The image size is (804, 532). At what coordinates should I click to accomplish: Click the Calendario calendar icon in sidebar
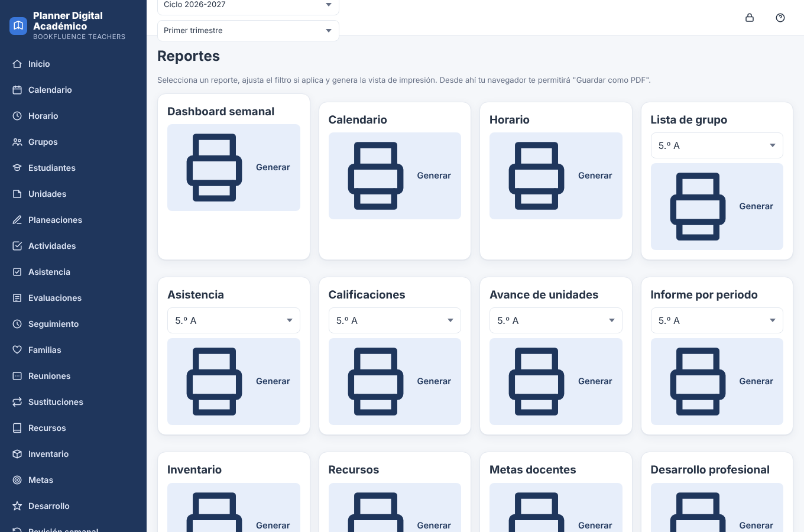(x=17, y=90)
